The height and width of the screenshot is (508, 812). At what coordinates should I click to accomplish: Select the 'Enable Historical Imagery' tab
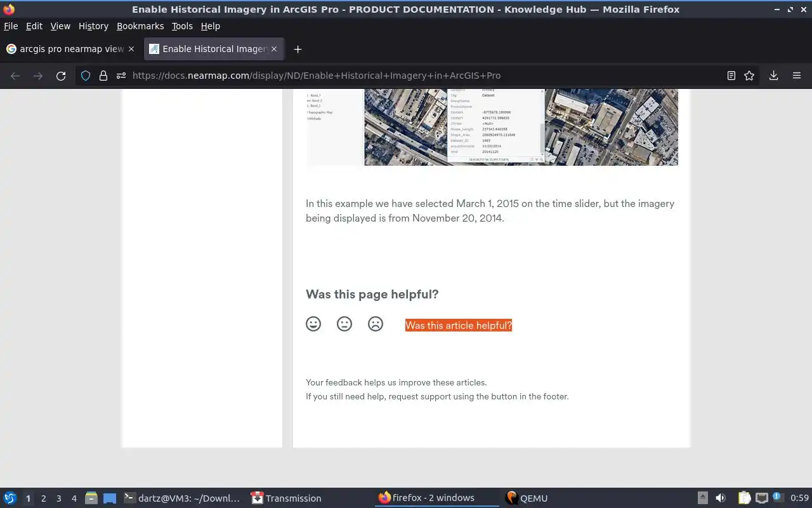pyautogui.click(x=214, y=49)
